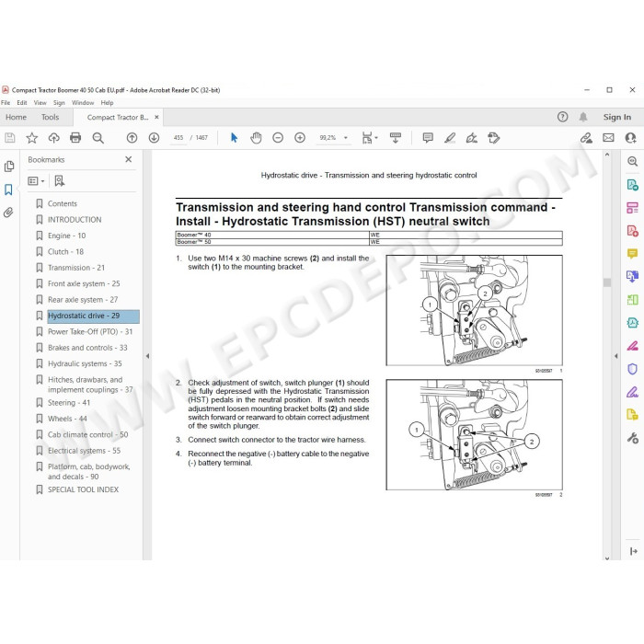The width and height of the screenshot is (644, 644).
Task: Jump to Power Take-Off (PTO) - 31
Action: click(x=90, y=332)
